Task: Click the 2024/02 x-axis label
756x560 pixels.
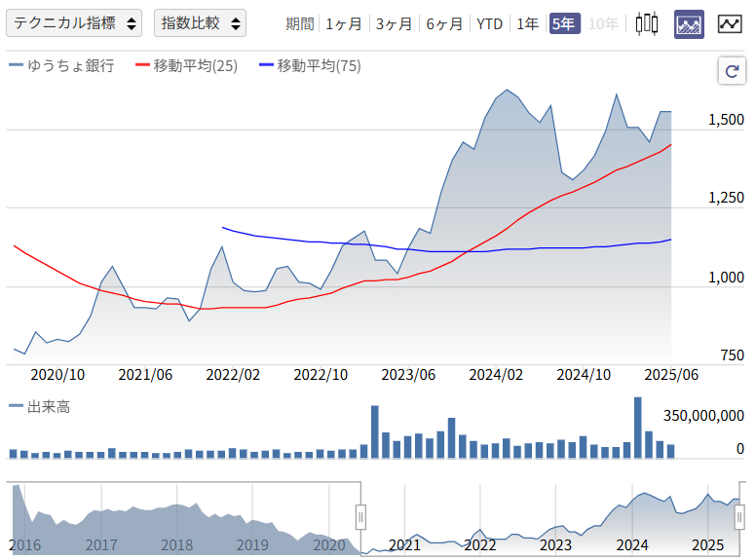Action: tap(496, 374)
